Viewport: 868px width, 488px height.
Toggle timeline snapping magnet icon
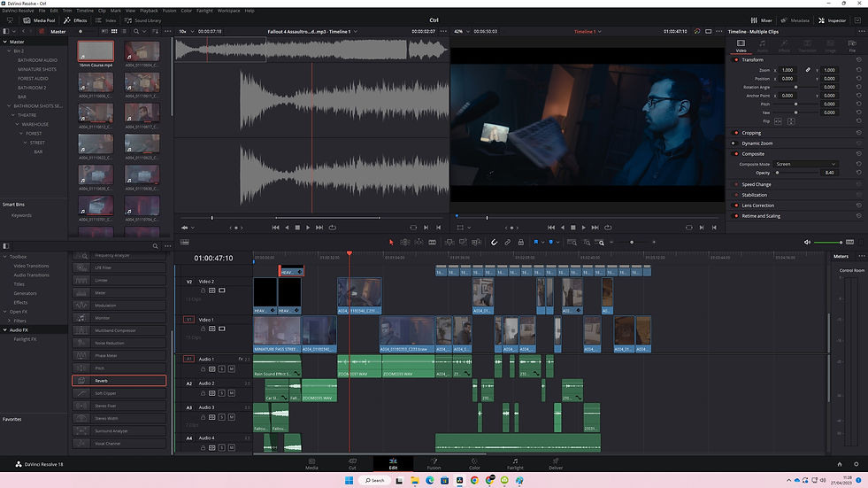click(495, 242)
